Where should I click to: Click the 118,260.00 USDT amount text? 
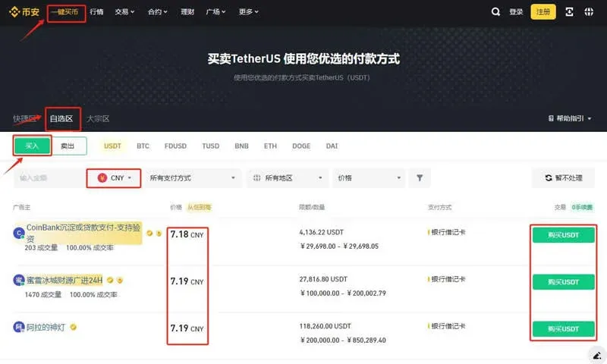coord(326,326)
